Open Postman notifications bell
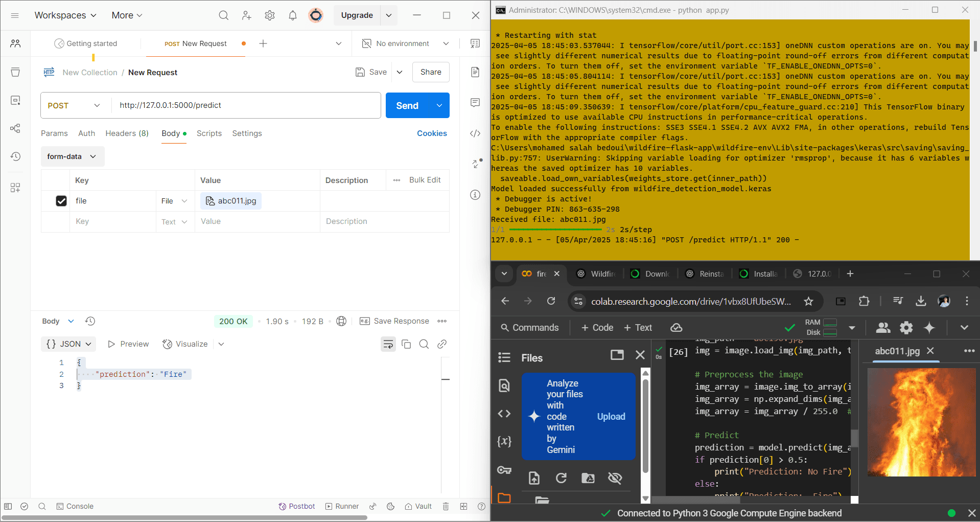 (293, 15)
